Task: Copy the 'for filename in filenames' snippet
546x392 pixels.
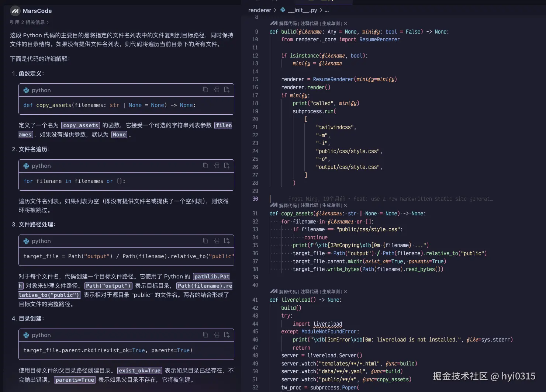Action: (205, 166)
